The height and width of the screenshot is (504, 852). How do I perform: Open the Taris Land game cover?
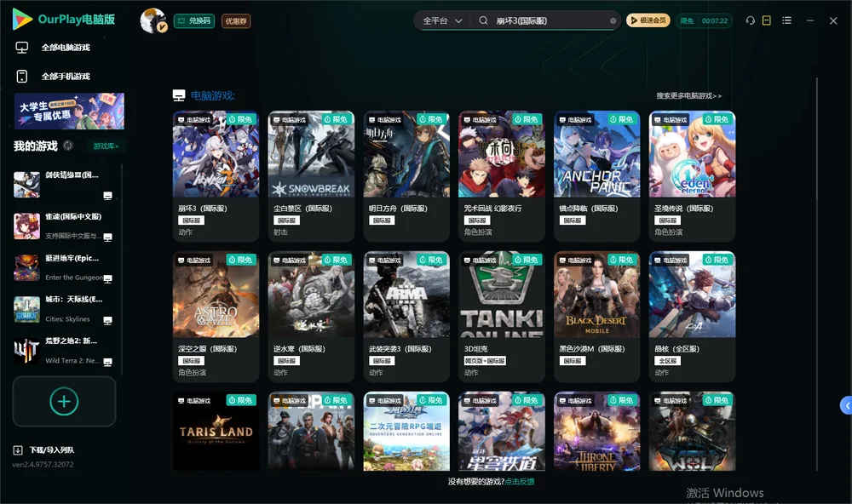pyautogui.click(x=216, y=432)
